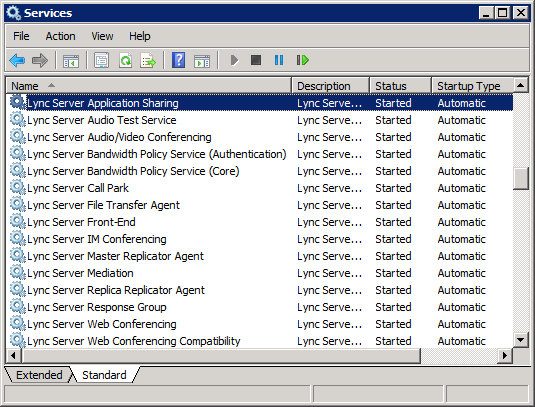Open the Action menu

pos(60,36)
